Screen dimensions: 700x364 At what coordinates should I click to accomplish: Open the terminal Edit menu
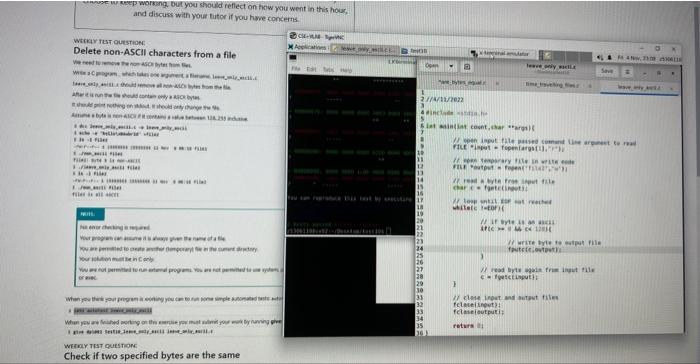coord(311,69)
